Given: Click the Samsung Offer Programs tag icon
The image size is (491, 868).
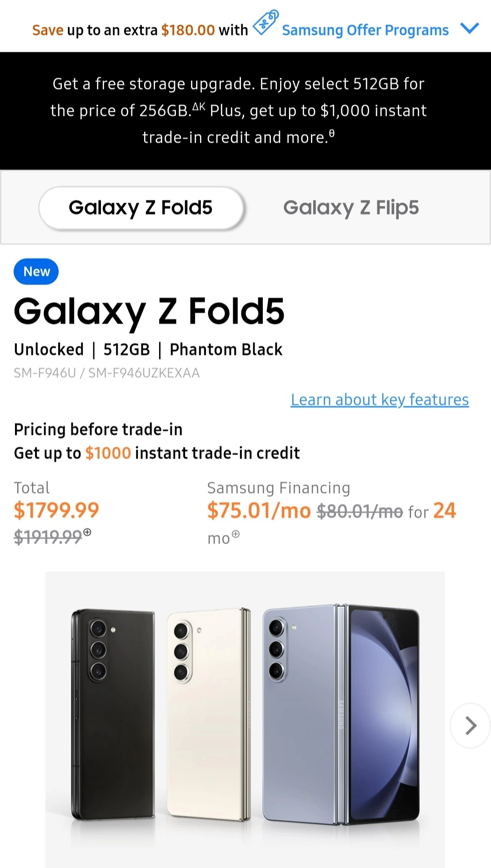Looking at the screenshot, I should pos(266,22).
